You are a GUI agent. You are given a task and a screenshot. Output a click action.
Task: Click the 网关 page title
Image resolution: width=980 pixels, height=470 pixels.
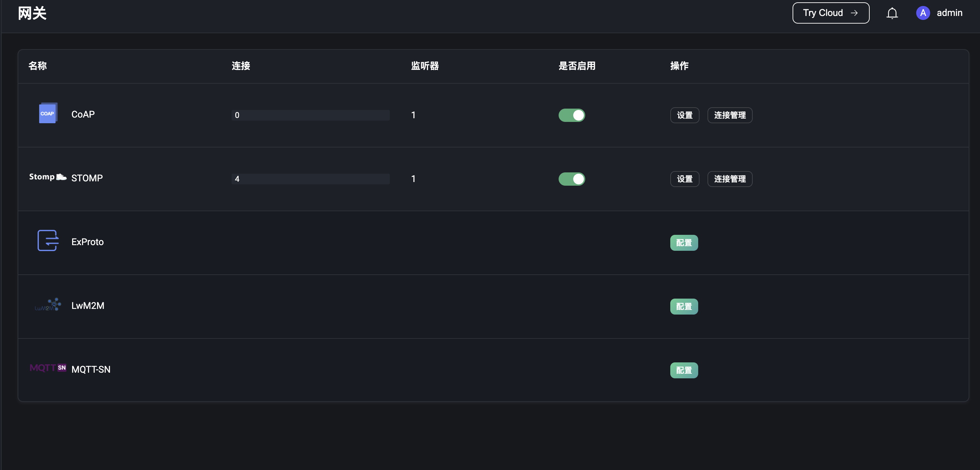tap(32, 13)
